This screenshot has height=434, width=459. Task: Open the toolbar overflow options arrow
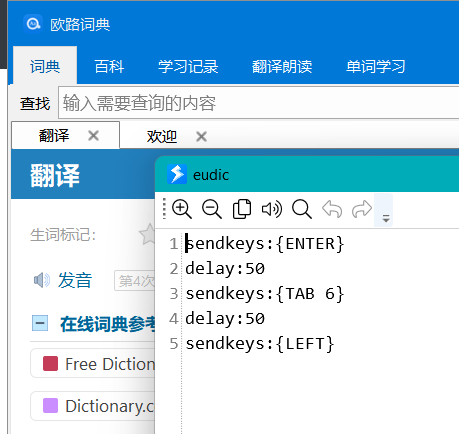(386, 219)
